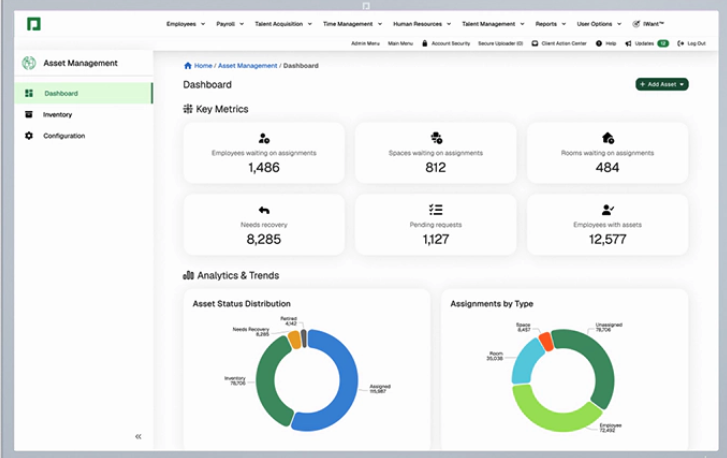Click the Spaces waiting on assignments icon
Screen dimensions: 727x458
tap(436, 138)
